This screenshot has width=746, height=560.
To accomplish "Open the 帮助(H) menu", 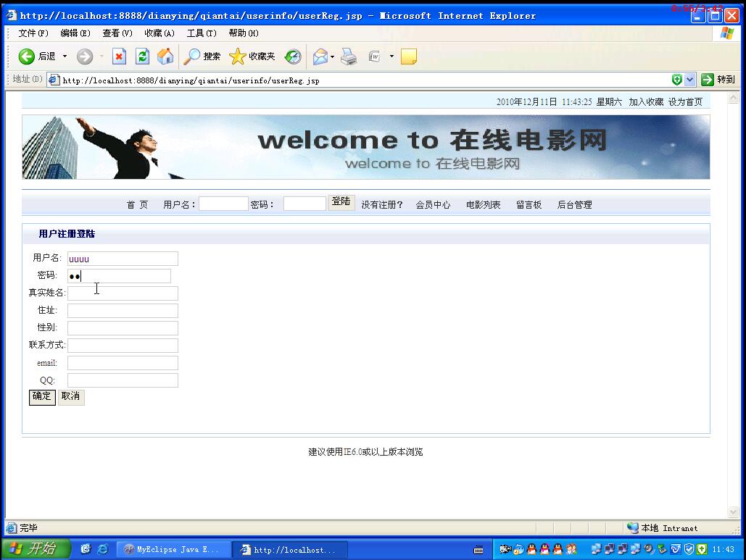I will pos(243,33).
